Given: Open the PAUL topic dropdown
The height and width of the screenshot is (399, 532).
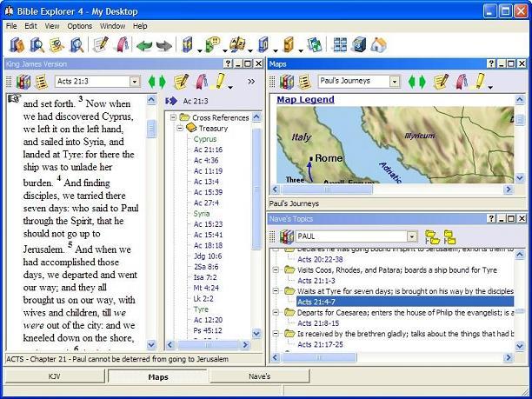Looking at the screenshot, I should [411, 236].
